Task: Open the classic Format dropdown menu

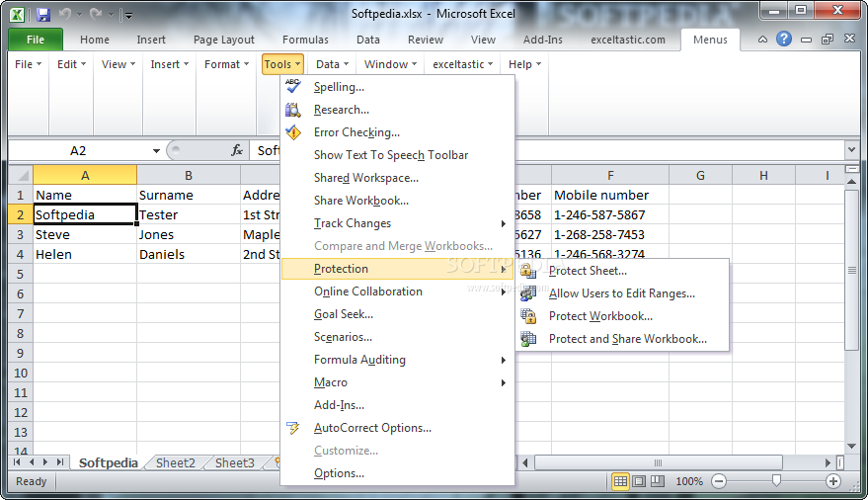Action: coord(226,64)
